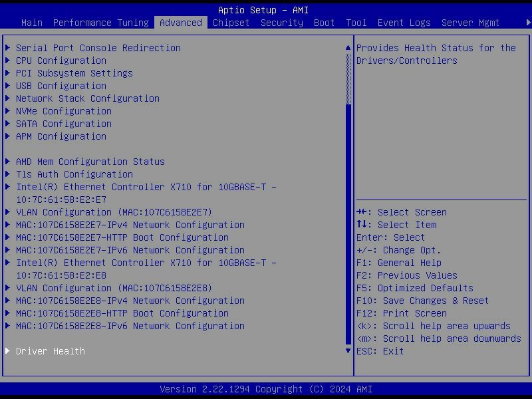Viewport: 532px width, 399px height.
Task: Click the arrow before USB Configuration
Action: click(8, 86)
